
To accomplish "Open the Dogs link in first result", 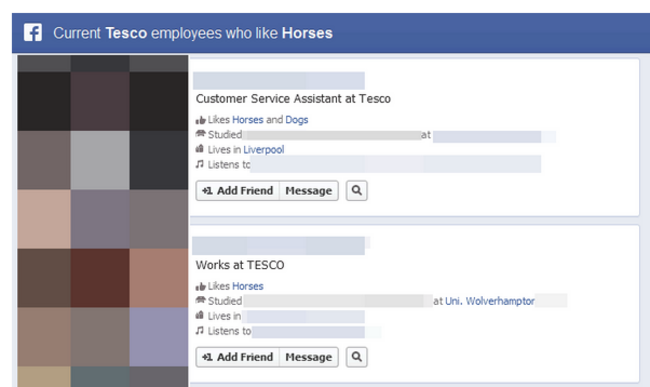I will pos(297,120).
